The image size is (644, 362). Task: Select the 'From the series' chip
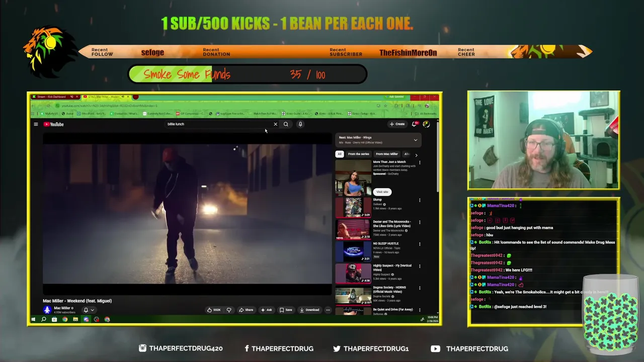(x=359, y=154)
